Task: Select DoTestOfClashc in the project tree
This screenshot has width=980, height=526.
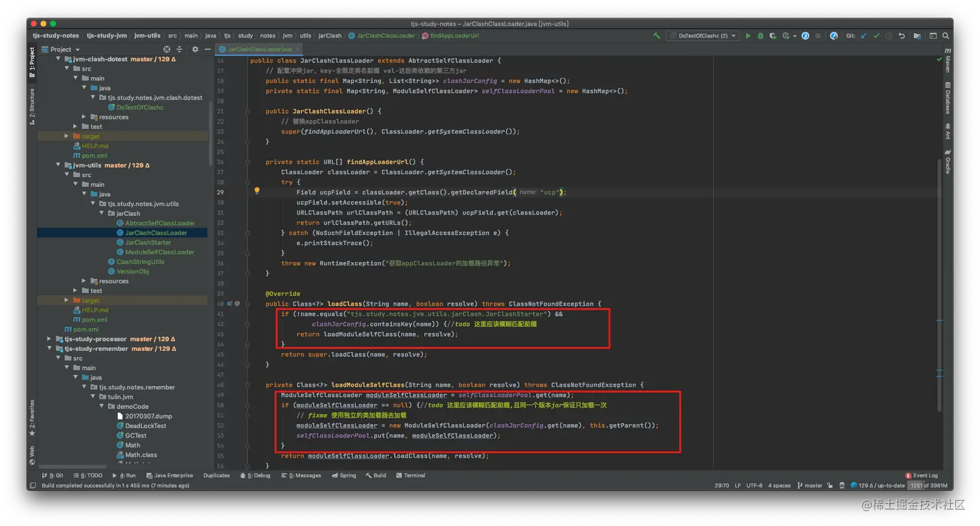Action: click(x=140, y=107)
